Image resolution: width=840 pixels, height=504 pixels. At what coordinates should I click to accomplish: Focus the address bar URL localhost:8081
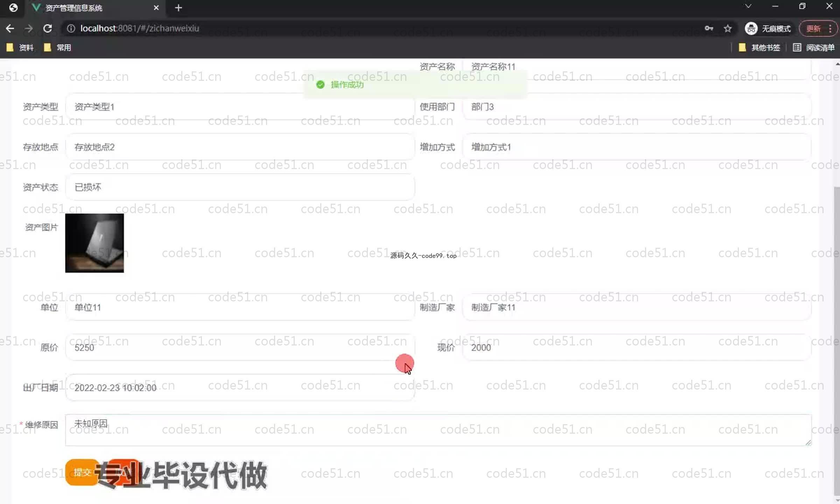(140, 28)
